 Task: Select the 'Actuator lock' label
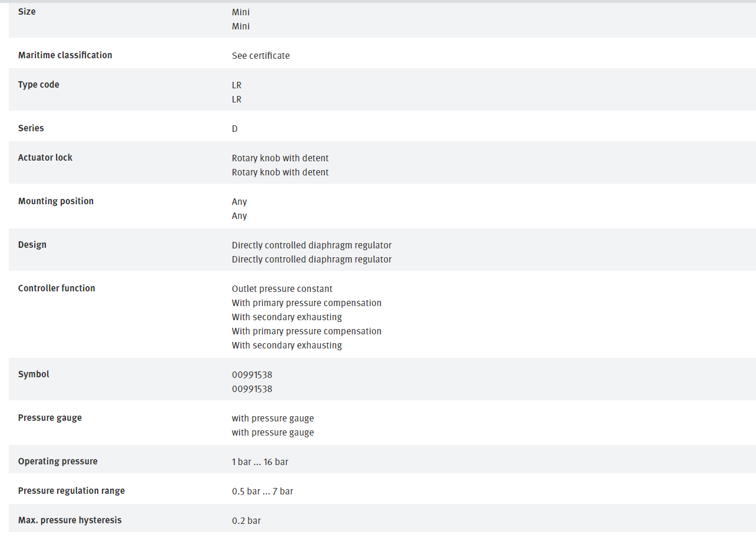(45, 158)
